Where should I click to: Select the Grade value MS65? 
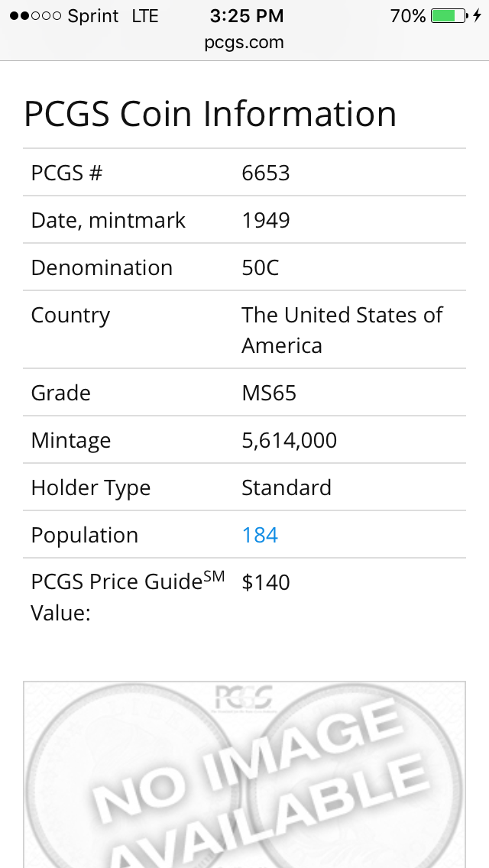click(x=269, y=393)
